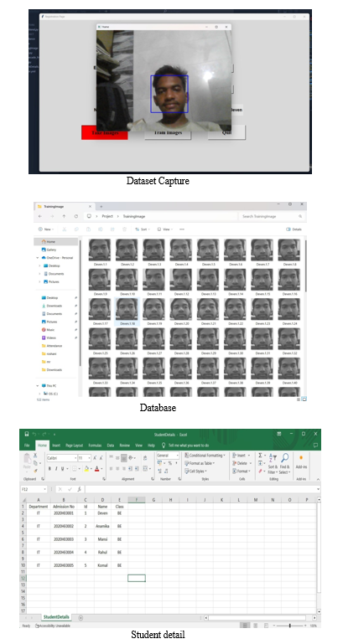Click Insert in Excel Cells group
Image resolution: width=343 pixels, height=644 pixels.
[241, 456]
